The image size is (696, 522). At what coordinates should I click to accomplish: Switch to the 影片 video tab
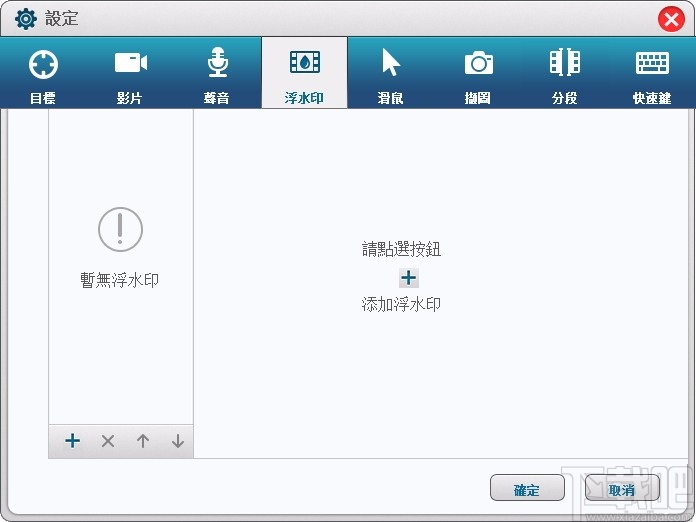click(130, 73)
